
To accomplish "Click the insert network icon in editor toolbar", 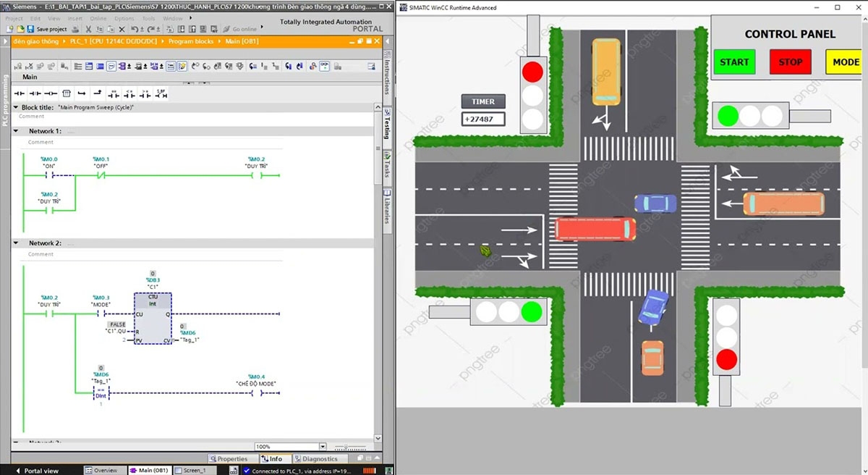I will click(x=18, y=66).
